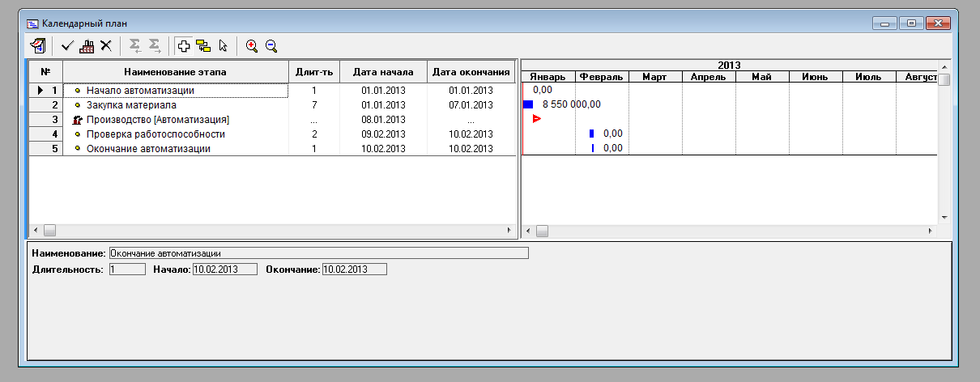Click the factory production toolbar icon
Screen dimensions: 980x382
tap(87, 46)
